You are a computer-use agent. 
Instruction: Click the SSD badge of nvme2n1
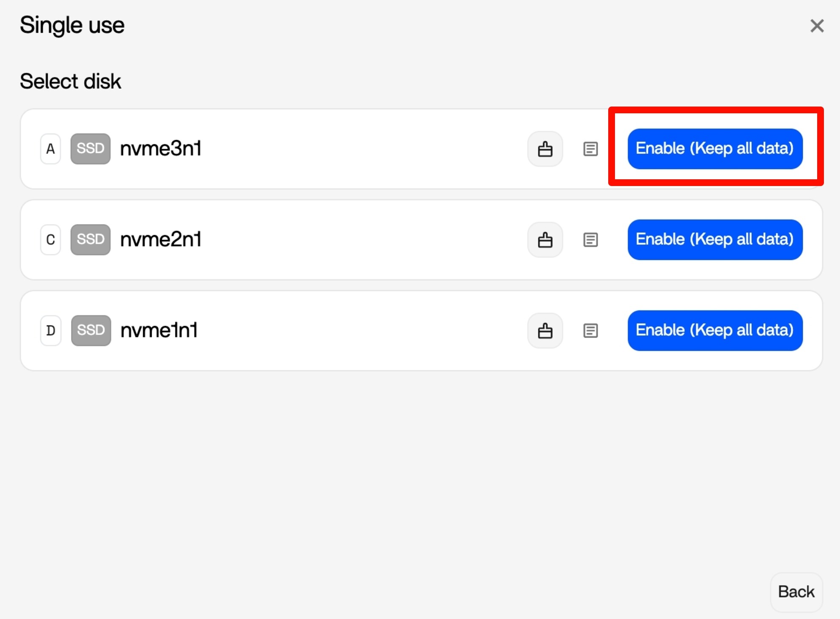click(x=91, y=240)
